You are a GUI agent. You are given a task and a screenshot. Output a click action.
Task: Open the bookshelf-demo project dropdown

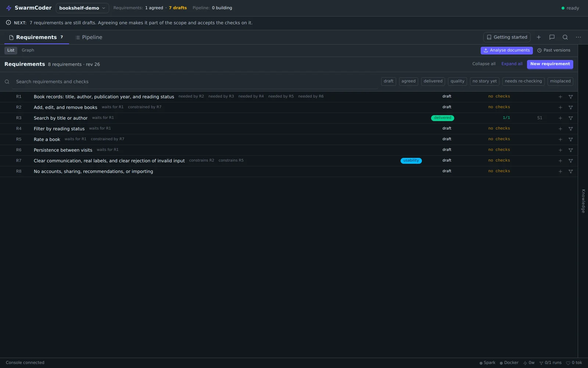click(82, 8)
